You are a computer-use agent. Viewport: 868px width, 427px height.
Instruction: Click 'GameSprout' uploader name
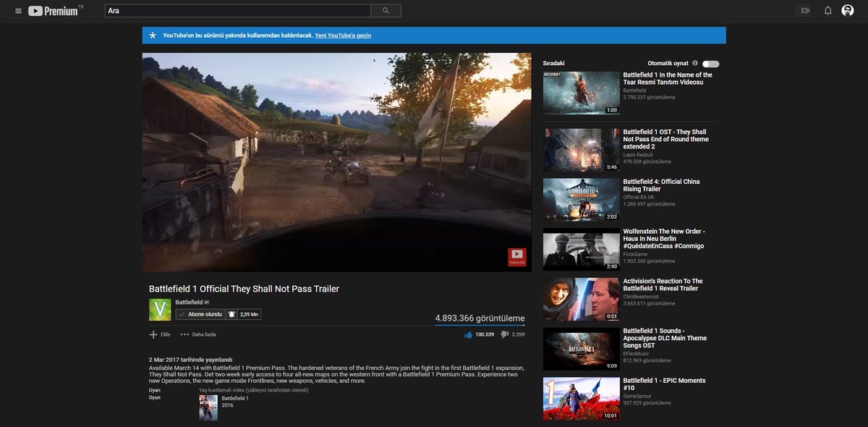click(x=638, y=396)
